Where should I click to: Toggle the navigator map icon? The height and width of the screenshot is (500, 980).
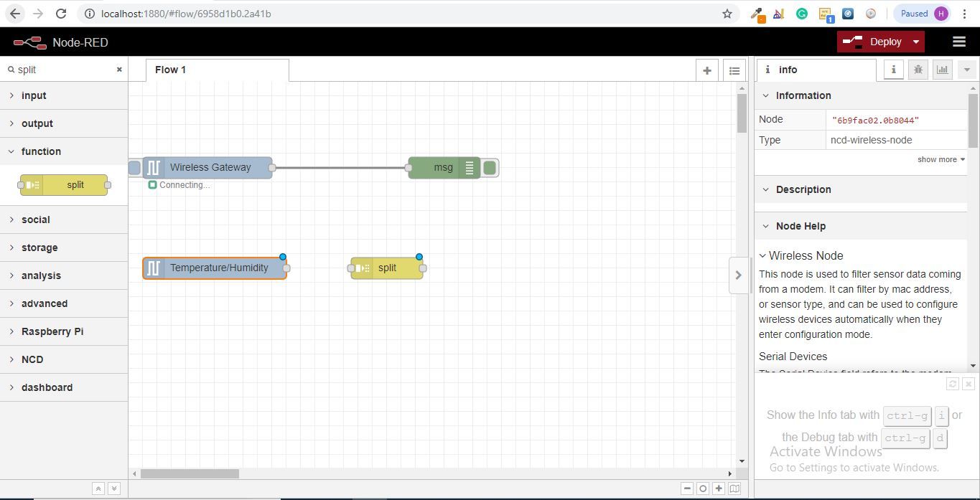(x=734, y=489)
